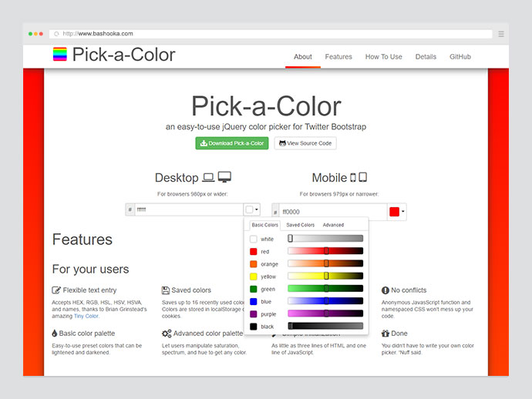Click the browser address bar
Viewport: 532px width, 399px height.
[x=271, y=34]
